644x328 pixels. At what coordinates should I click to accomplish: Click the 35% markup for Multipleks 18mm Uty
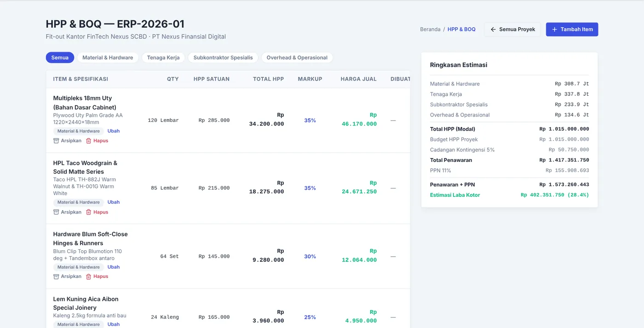pyautogui.click(x=310, y=121)
